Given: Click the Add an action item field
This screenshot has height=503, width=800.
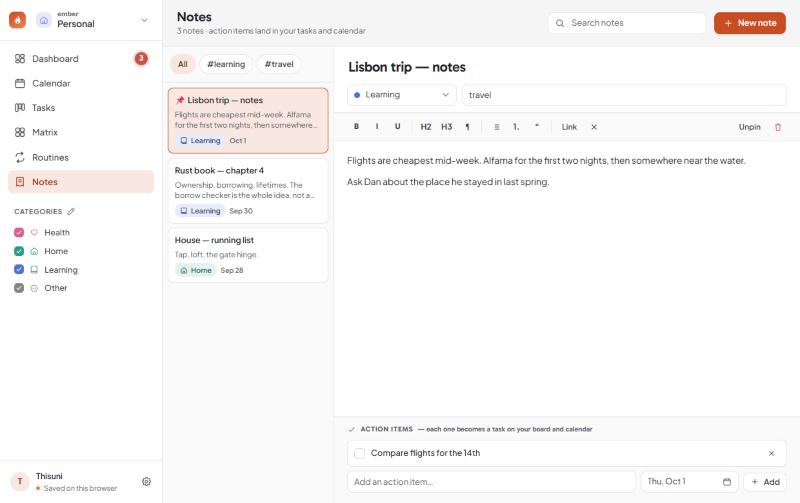Looking at the screenshot, I should point(491,482).
